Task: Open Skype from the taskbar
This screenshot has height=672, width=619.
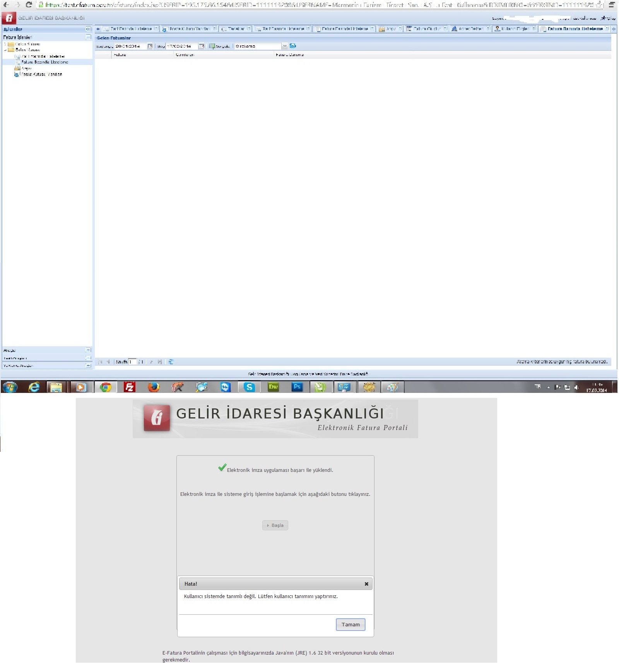Action: click(249, 387)
